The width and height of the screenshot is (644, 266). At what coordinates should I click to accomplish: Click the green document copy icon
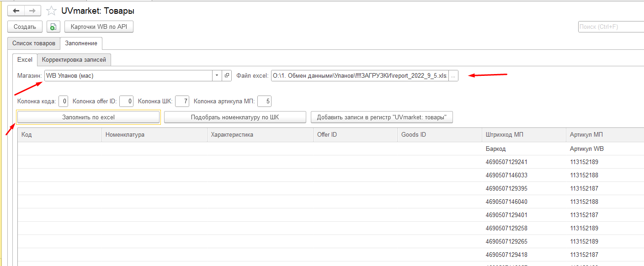click(x=53, y=27)
